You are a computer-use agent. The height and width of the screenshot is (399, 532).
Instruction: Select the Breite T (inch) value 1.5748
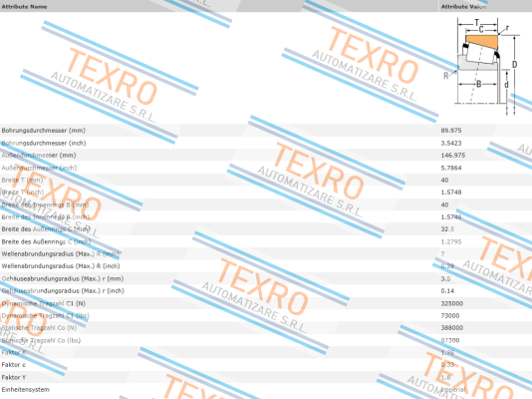coord(451,193)
